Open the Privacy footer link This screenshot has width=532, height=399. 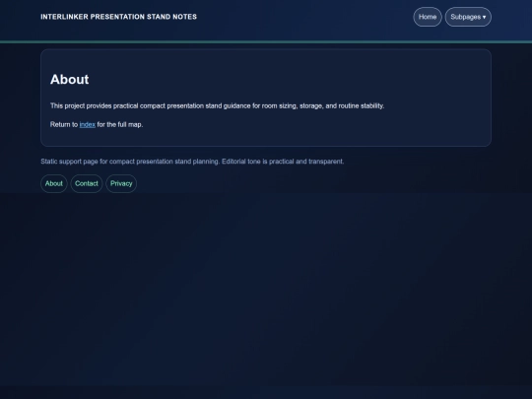(121, 183)
